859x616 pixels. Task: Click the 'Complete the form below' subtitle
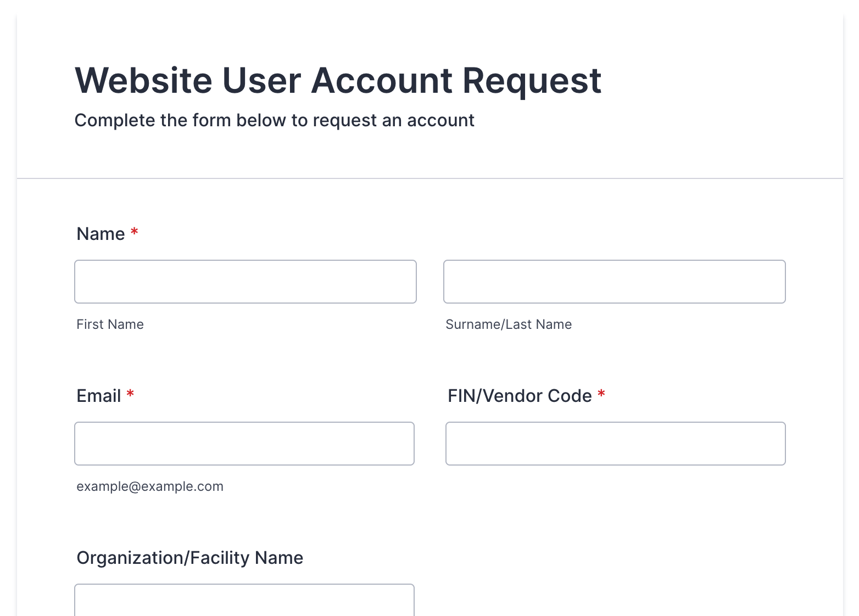point(274,120)
